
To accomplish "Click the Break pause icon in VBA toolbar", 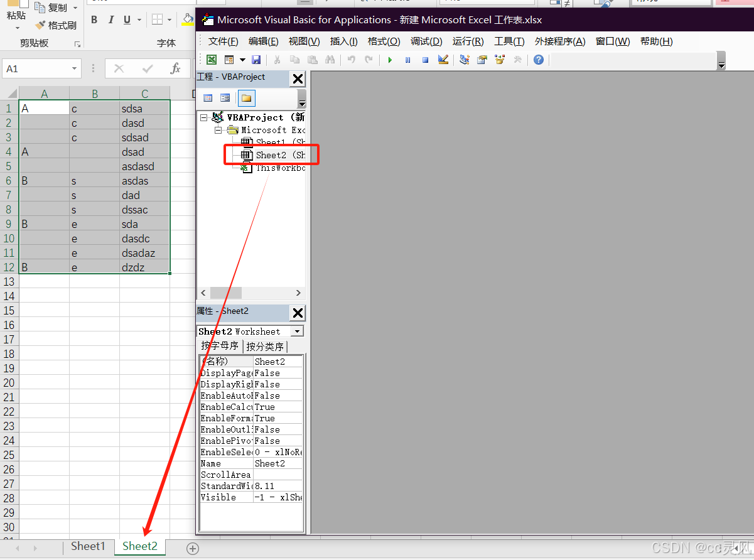I will (407, 60).
